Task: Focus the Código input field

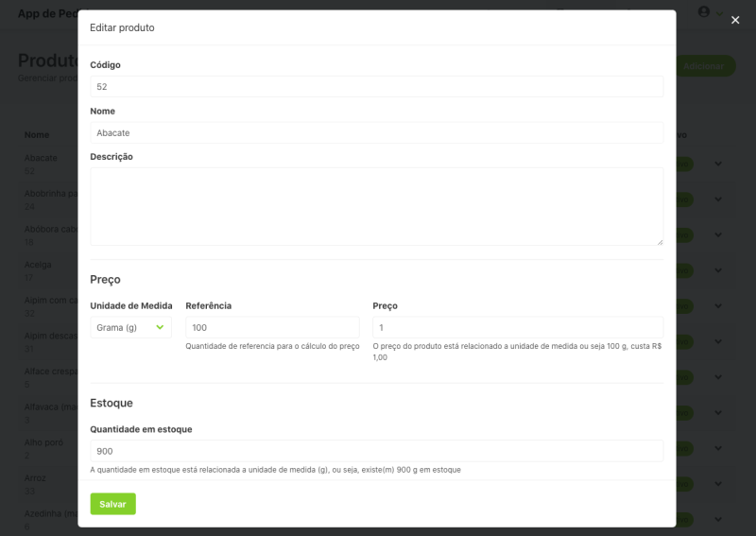Action: click(376, 86)
